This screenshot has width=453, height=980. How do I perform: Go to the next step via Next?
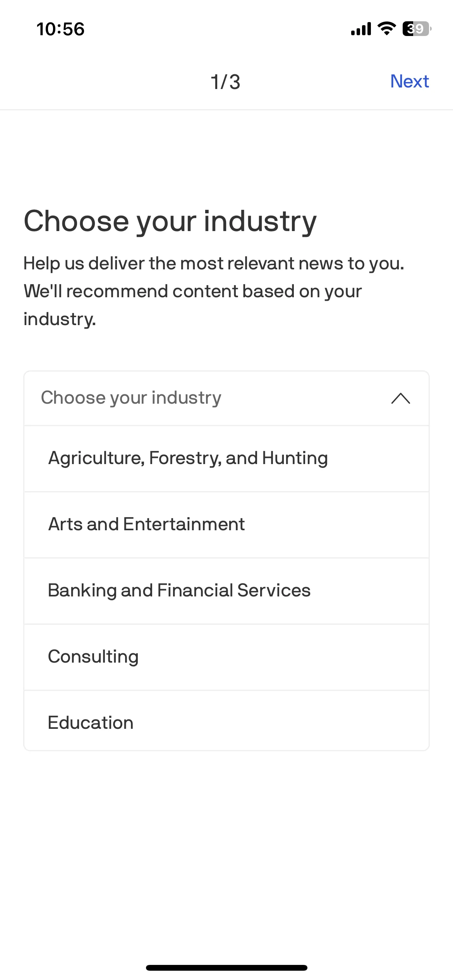pyautogui.click(x=409, y=81)
